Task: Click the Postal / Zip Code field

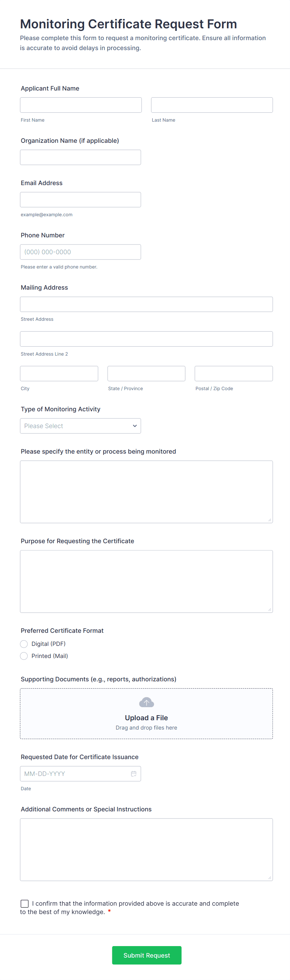Action: pyautogui.click(x=234, y=374)
